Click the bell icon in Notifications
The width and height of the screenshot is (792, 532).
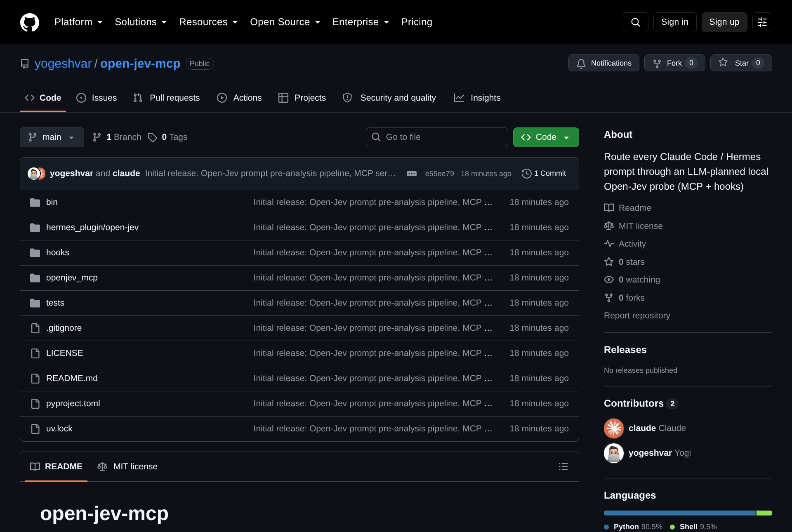point(581,63)
